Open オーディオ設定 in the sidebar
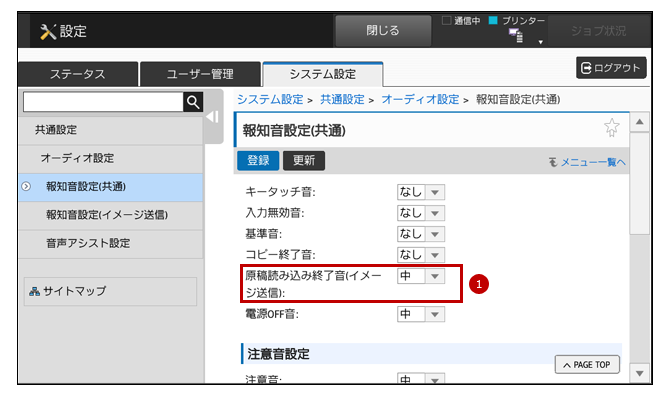This screenshot has width=670, height=396. tap(111, 158)
